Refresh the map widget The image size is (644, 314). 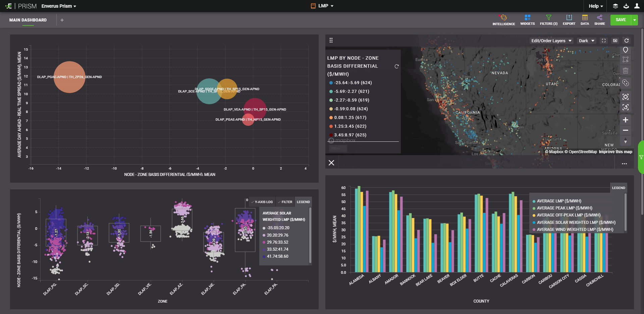626,41
